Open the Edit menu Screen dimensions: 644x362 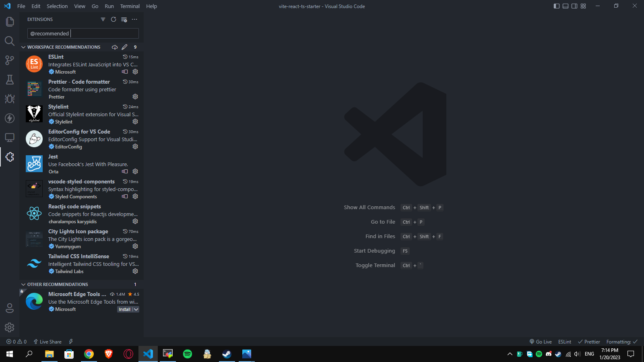[x=36, y=6]
